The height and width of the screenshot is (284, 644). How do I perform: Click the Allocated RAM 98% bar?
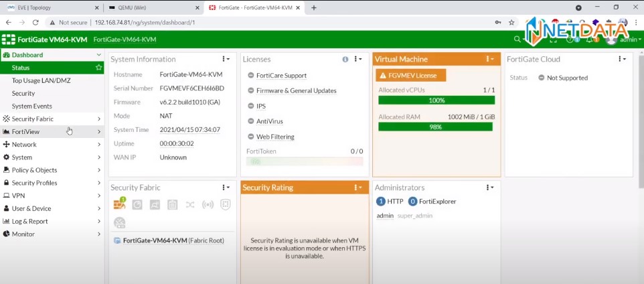tap(435, 127)
